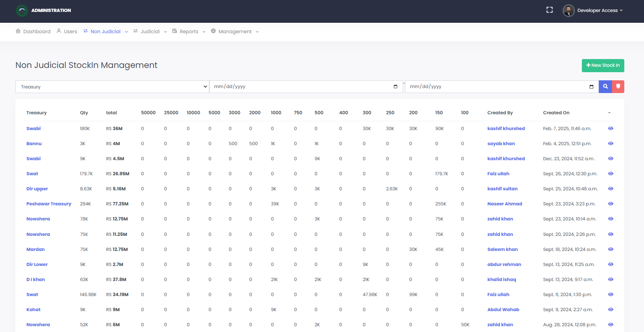View Dir upper stock entry eye icon
644x332 pixels.
pyautogui.click(x=611, y=189)
